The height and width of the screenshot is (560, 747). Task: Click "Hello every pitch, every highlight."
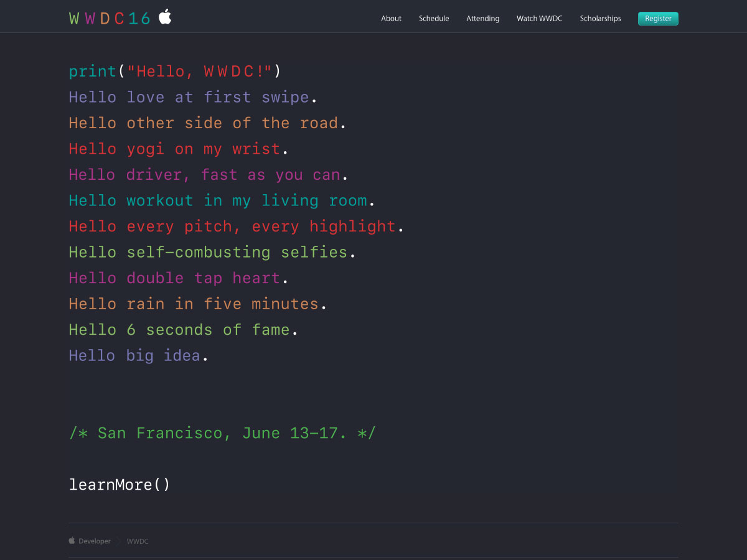coord(236,226)
